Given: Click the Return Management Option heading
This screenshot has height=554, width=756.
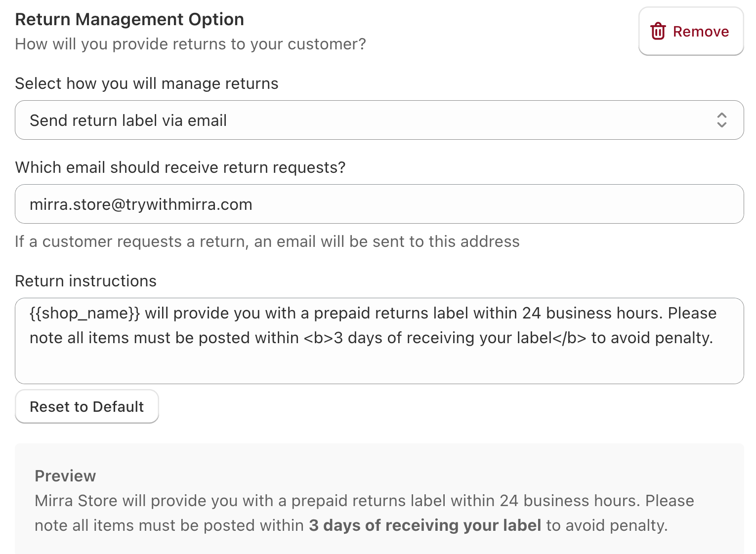Looking at the screenshot, I should (129, 19).
